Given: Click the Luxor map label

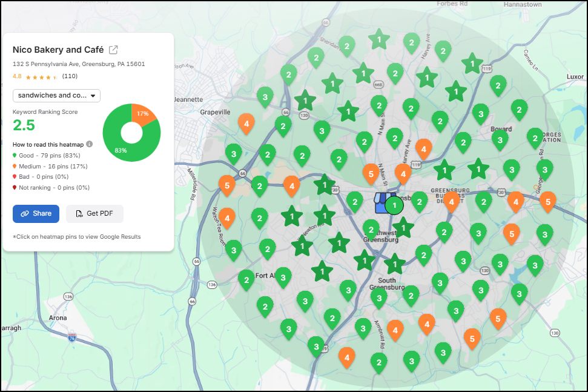Looking at the screenshot, I should (575, 76).
